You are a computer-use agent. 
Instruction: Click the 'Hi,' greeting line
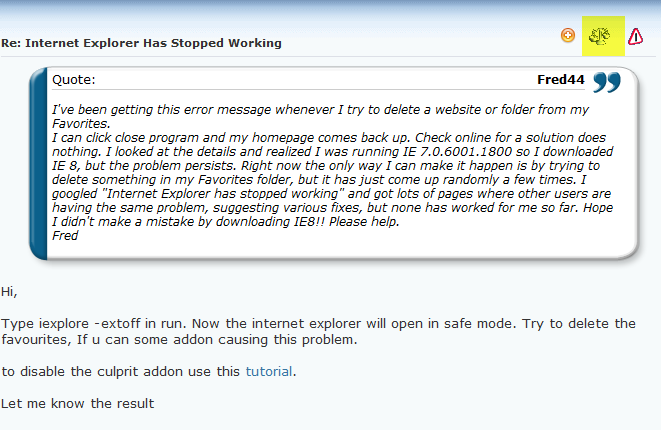[9, 292]
